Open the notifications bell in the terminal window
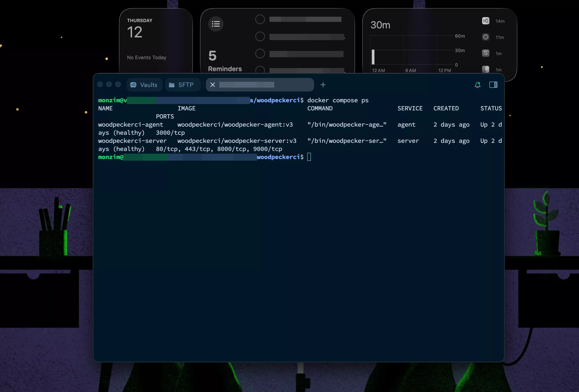 477,85
